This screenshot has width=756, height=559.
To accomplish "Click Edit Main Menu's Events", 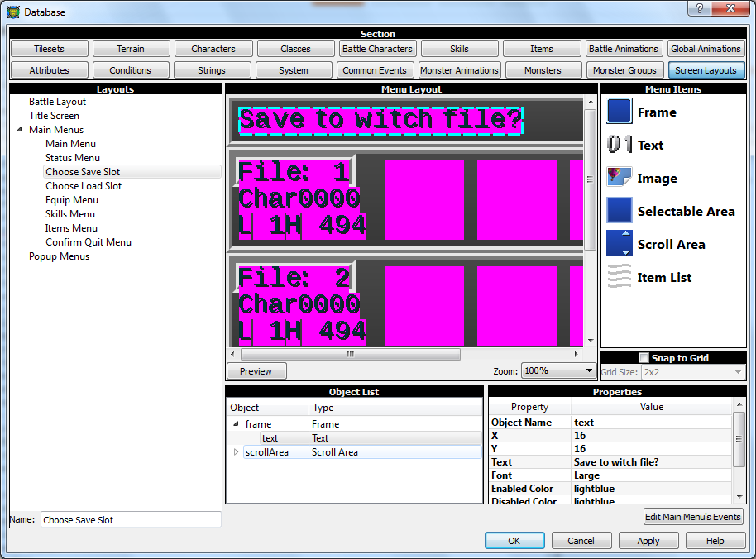I will (x=693, y=516).
